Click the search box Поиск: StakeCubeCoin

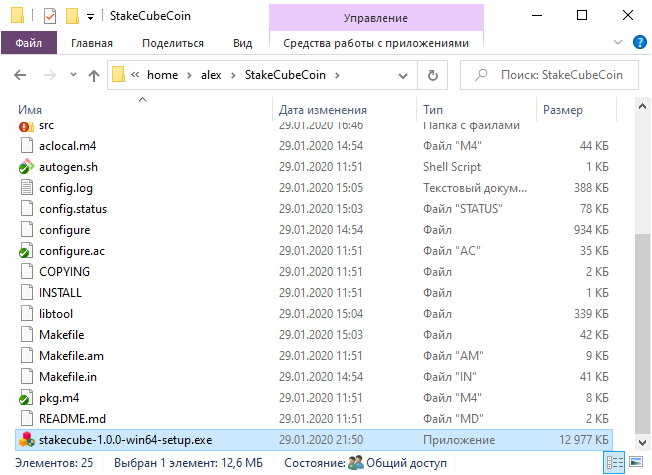549,75
